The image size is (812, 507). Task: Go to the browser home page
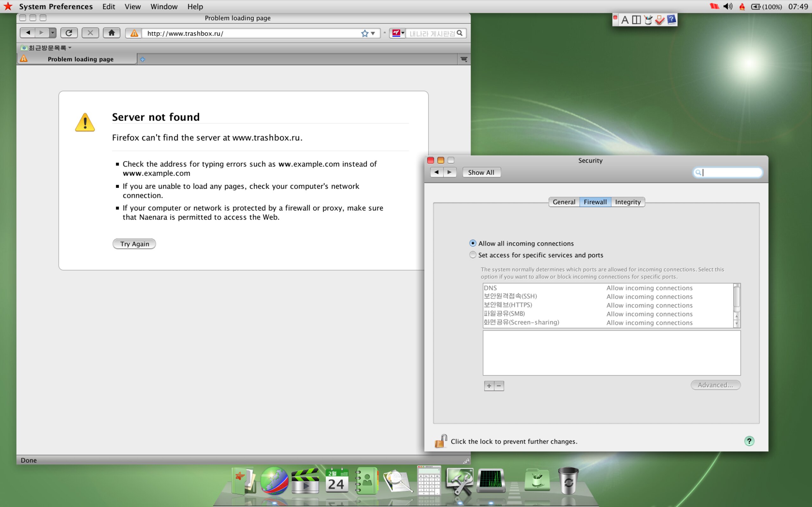(x=111, y=33)
